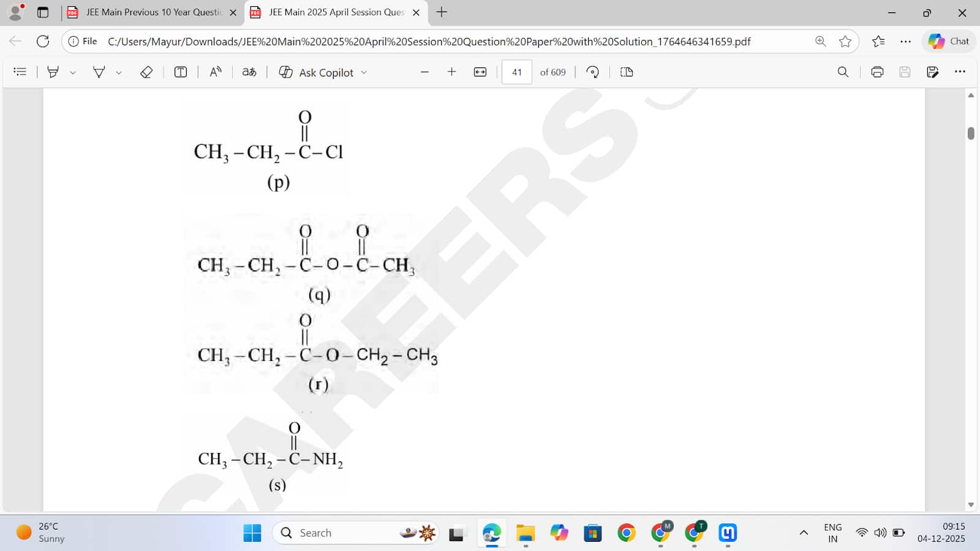
Task: Open the Copilot Chat button
Action: (x=949, y=41)
